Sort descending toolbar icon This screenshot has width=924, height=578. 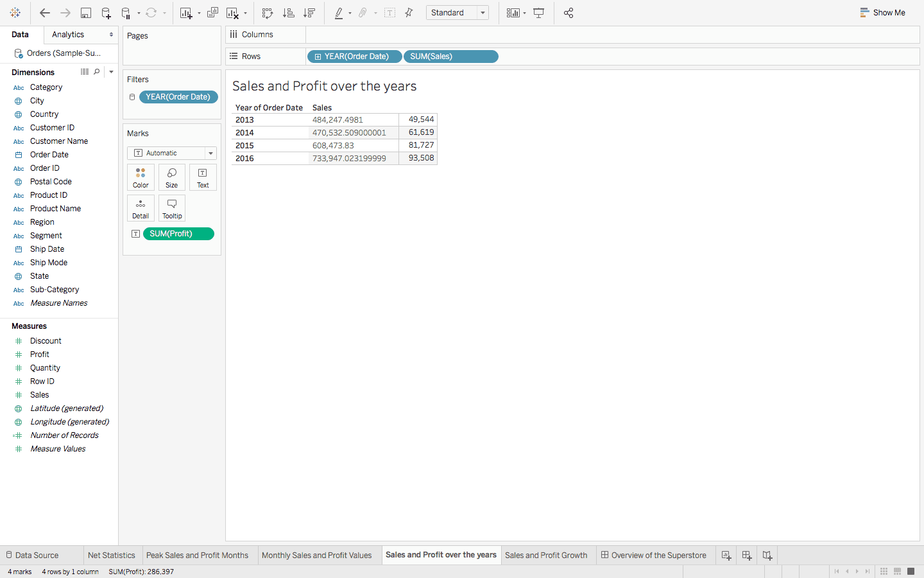click(309, 13)
